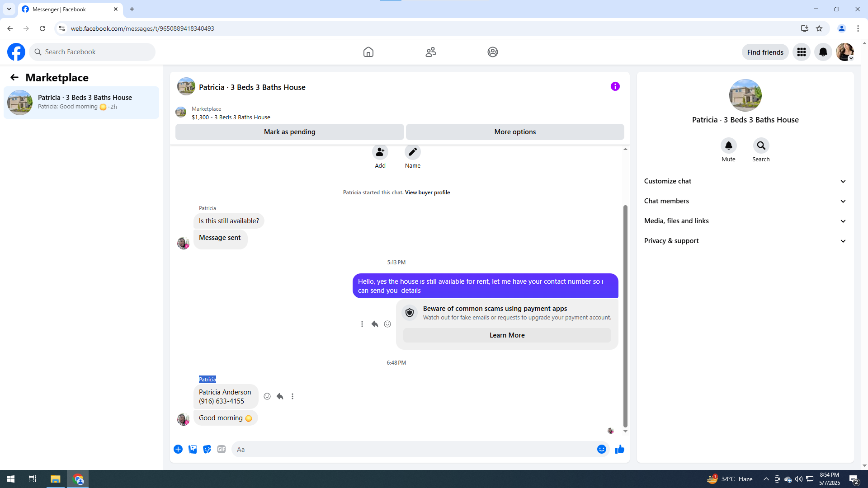Send a thumbs up like
Viewport: 868px width, 488px height.
619,449
